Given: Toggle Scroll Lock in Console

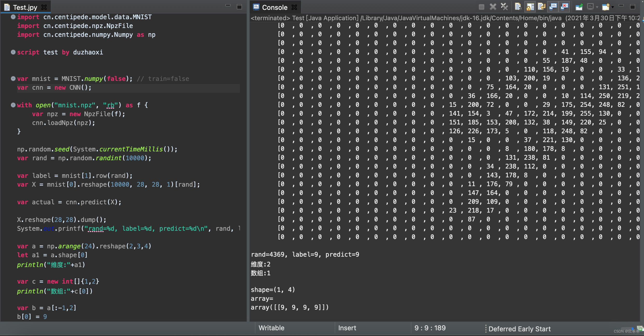Looking at the screenshot, I should point(530,7).
